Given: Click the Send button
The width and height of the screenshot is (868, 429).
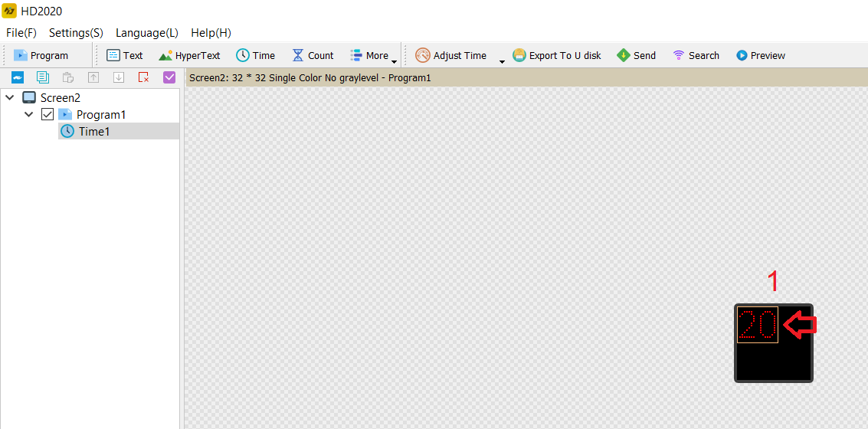Looking at the screenshot, I should coord(636,55).
